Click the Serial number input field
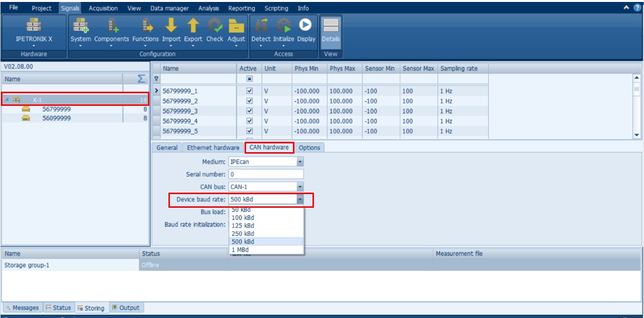644x318 pixels. point(266,174)
